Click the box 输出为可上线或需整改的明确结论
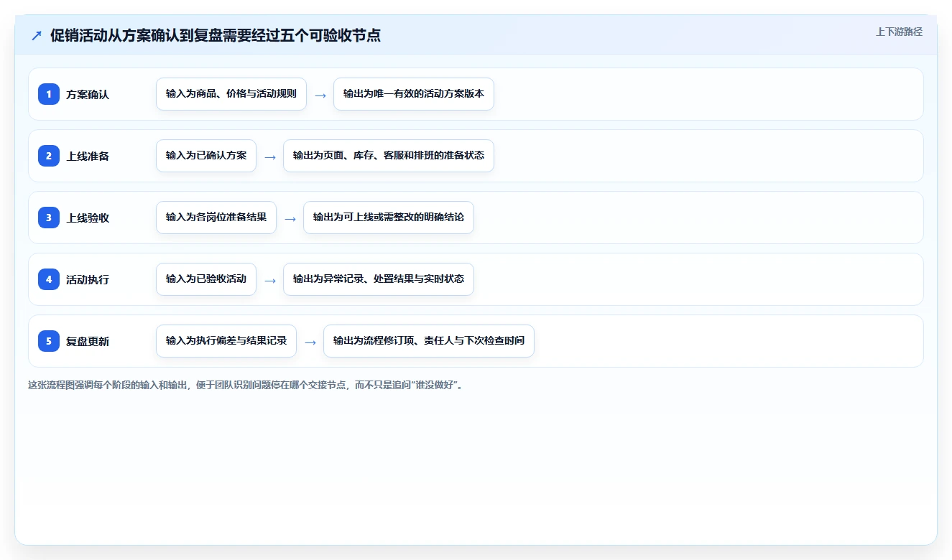This screenshot has width=952, height=560. click(389, 218)
